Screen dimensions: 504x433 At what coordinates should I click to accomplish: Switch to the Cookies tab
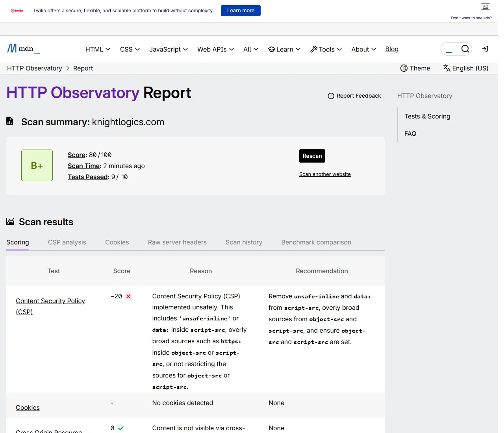click(x=117, y=242)
